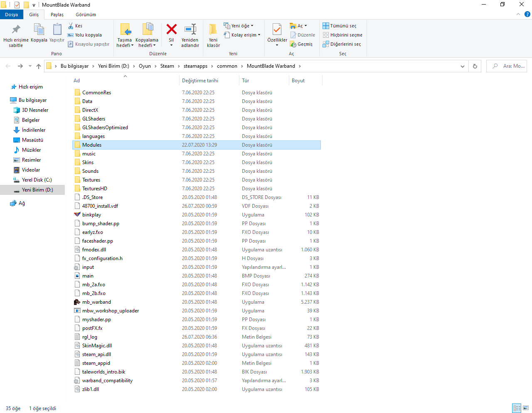Pin folder to Quick access (Hızlı erişime sabitle)
The image size is (532, 413).
16,35
